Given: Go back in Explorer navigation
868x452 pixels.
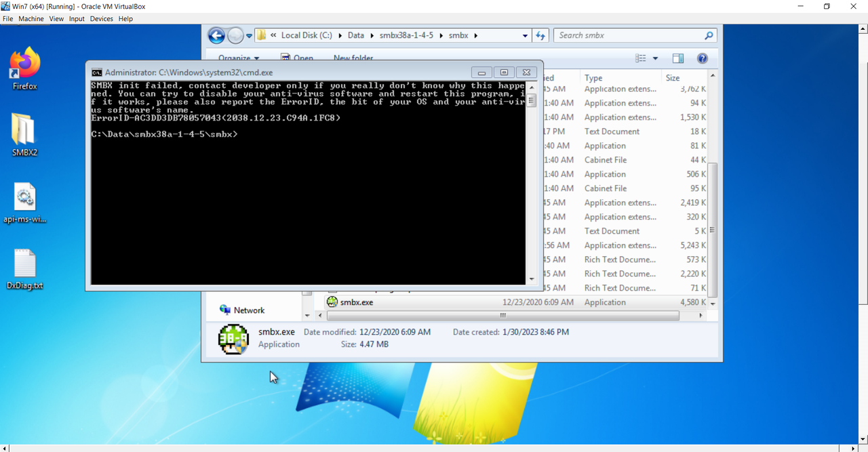Looking at the screenshot, I should [216, 35].
